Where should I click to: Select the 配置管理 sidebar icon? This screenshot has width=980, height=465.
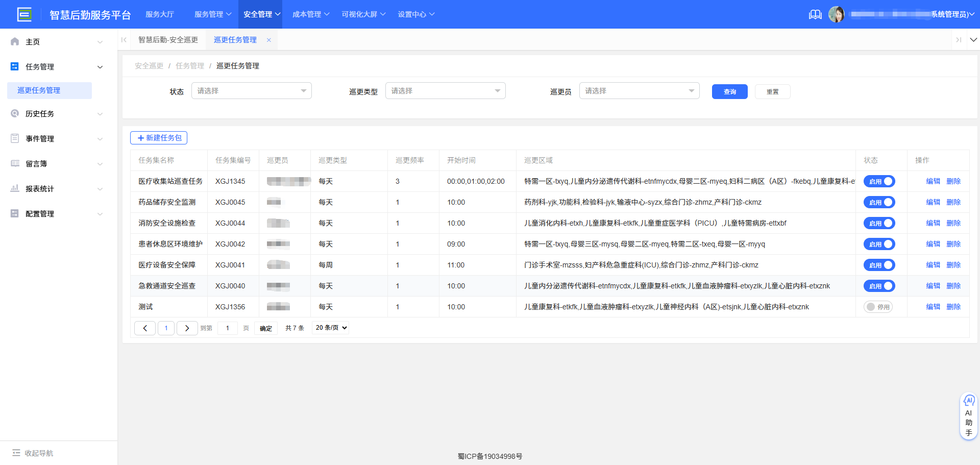(14, 213)
